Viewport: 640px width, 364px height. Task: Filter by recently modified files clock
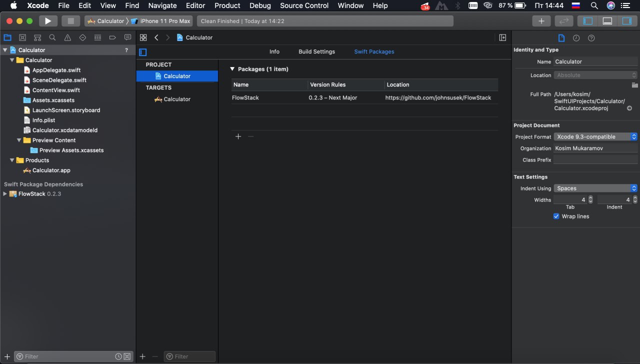coord(118,356)
